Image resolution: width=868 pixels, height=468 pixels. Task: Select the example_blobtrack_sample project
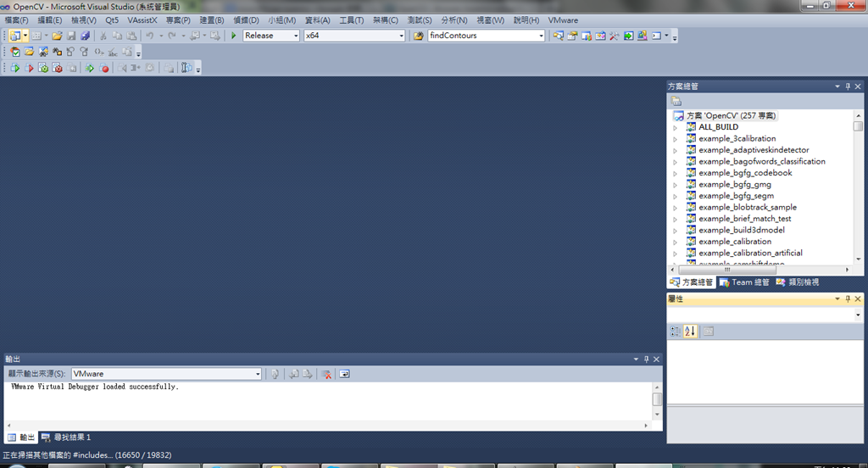(x=748, y=207)
